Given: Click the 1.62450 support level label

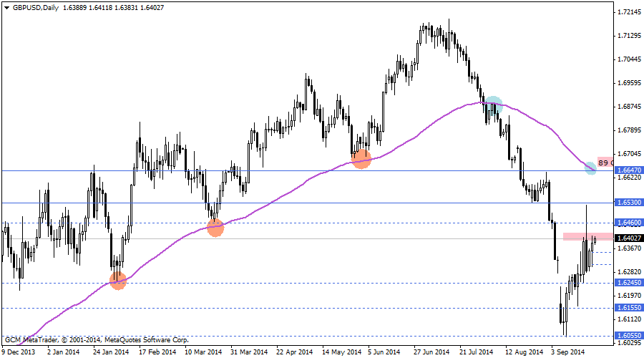Looking at the screenshot, I should pyautogui.click(x=628, y=283).
